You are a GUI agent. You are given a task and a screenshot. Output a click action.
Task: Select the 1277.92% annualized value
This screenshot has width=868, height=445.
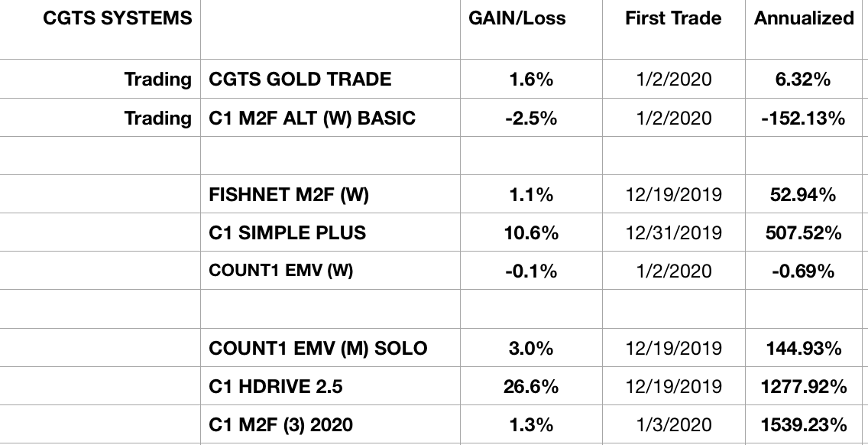click(804, 387)
